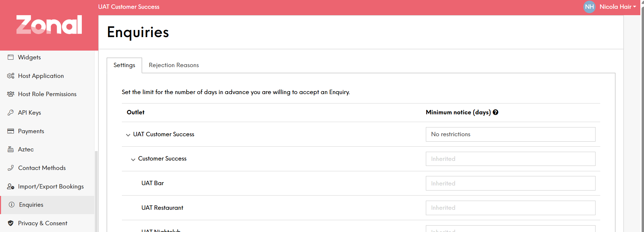
Task: Click the API Keys key icon
Action: point(11,113)
